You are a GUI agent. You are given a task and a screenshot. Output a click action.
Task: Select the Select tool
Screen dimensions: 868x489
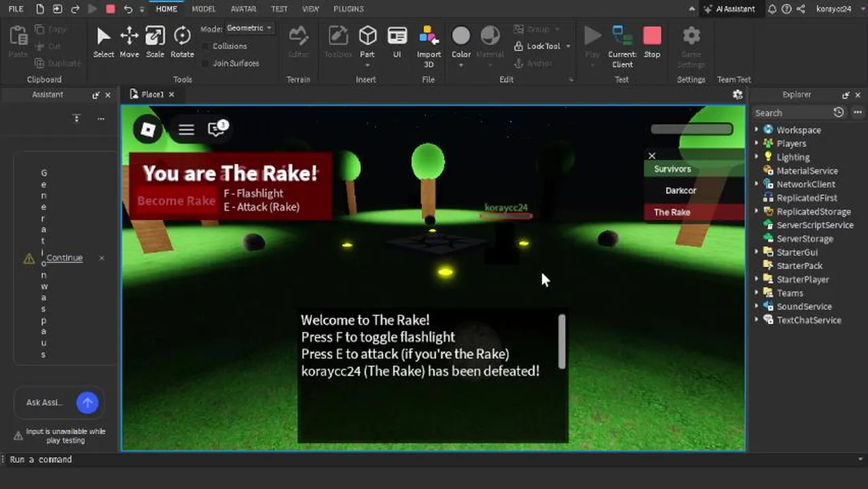click(103, 42)
